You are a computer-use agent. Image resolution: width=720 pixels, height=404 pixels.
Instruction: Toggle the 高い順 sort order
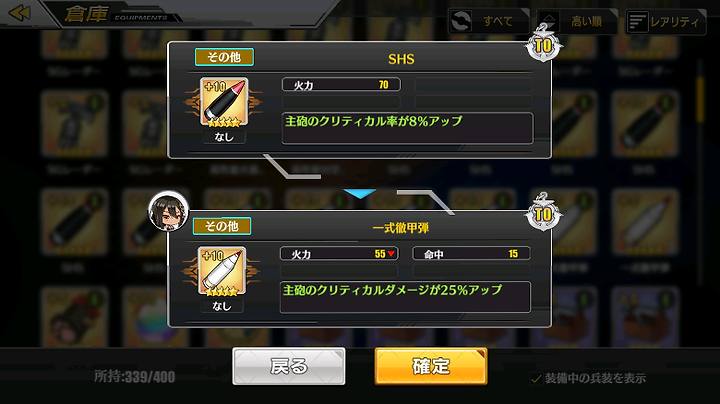577,21
